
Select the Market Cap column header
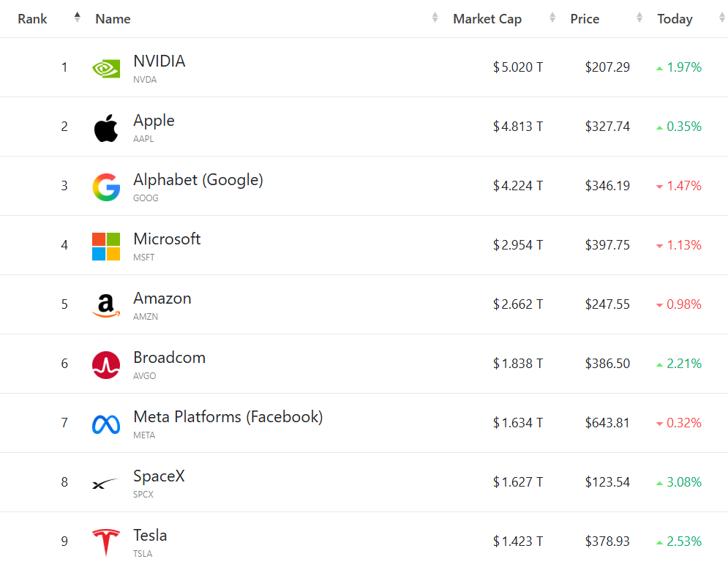[x=487, y=19]
